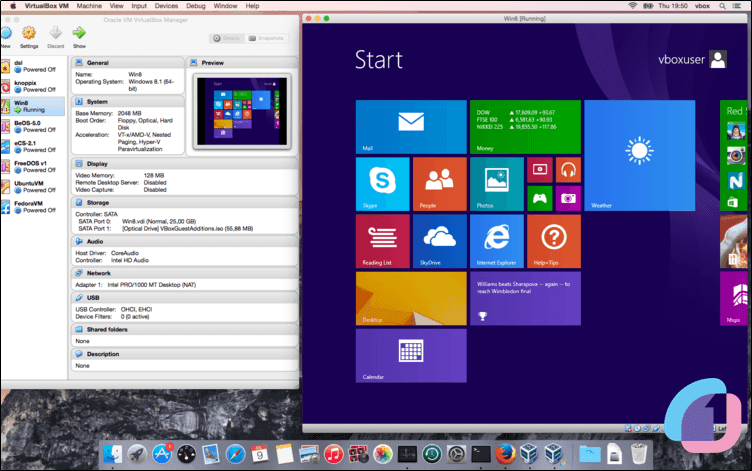Click the Shared folders section header
The height and width of the screenshot is (471, 752).
tap(185, 330)
